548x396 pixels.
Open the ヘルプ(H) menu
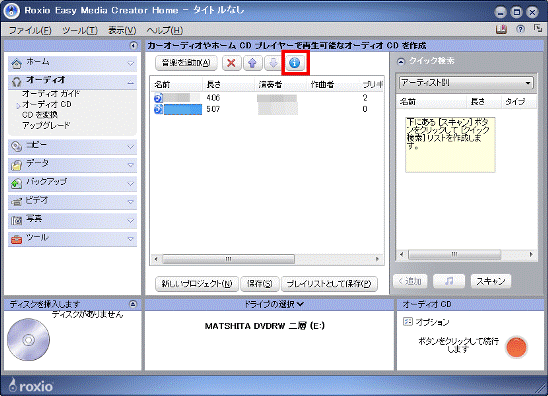pyautogui.click(x=165, y=30)
